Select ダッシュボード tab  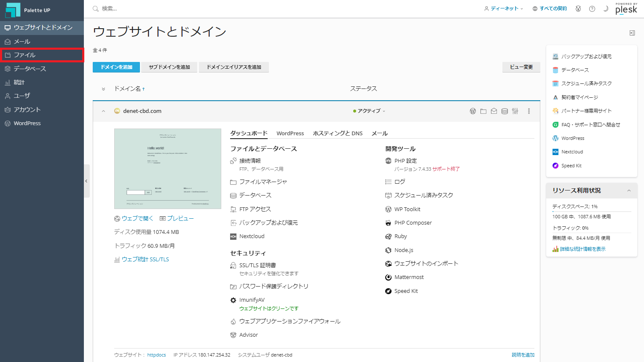pyautogui.click(x=249, y=133)
